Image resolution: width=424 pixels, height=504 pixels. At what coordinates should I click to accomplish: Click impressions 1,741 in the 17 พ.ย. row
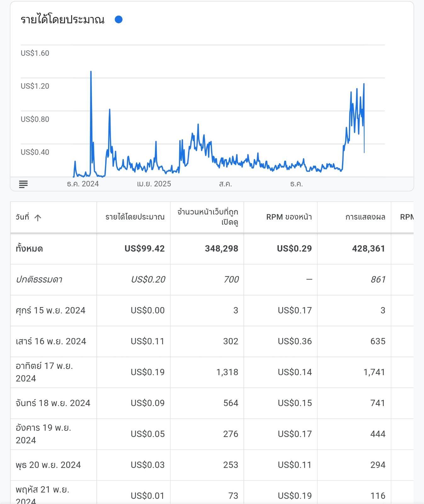[x=374, y=372]
